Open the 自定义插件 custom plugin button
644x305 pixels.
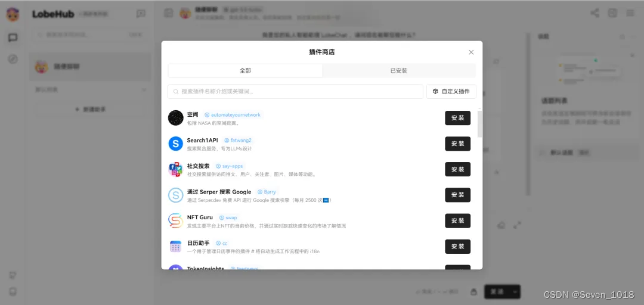point(451,92)
